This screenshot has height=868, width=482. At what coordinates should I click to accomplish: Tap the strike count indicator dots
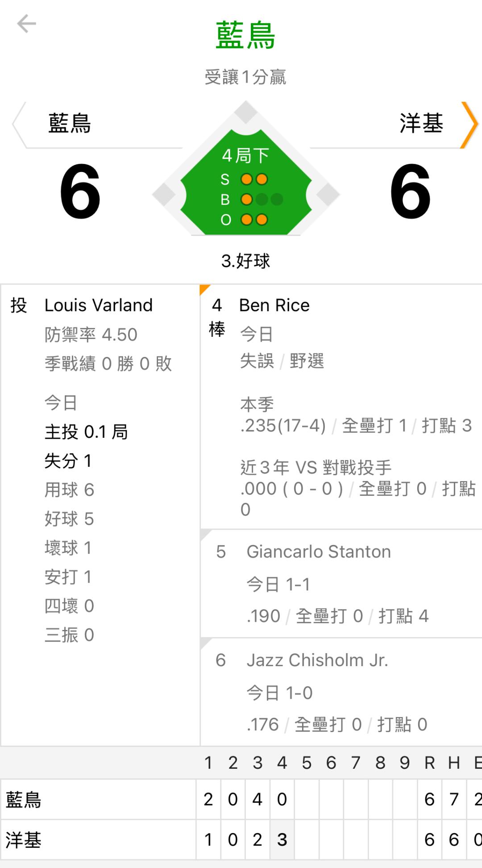(254, 180)
